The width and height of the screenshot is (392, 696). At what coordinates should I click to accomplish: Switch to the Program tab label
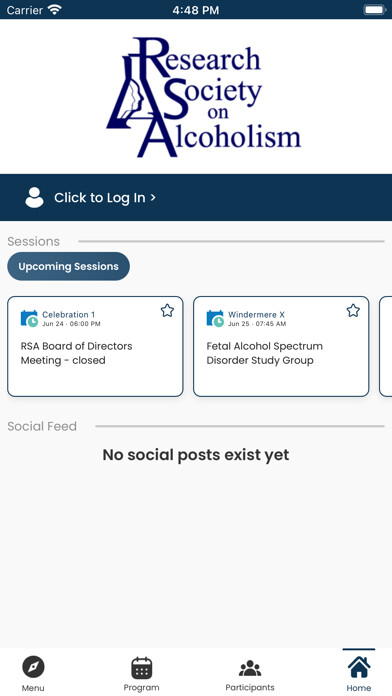click(x=141, y=688)
